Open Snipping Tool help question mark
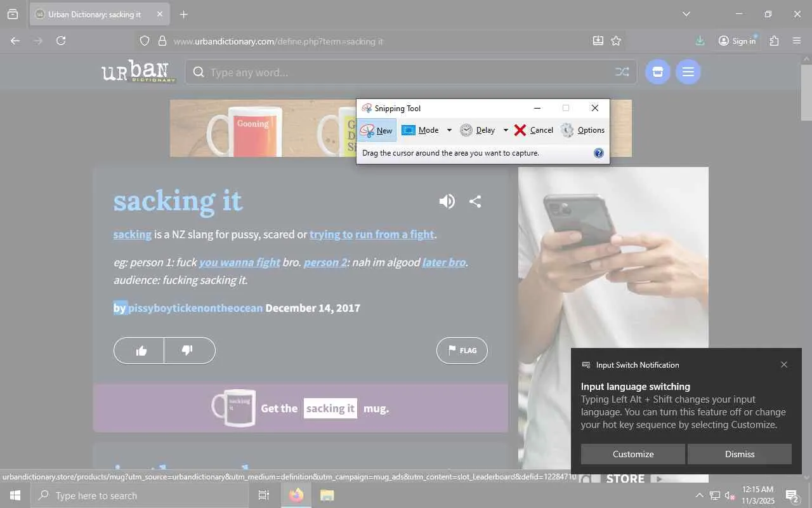Screen dimensions: 812x508 (598, 153)
